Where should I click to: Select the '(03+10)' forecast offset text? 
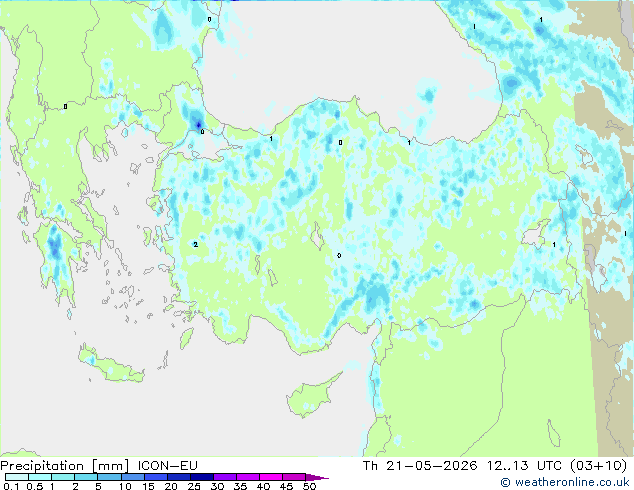pyautogui.click(x=599, y=466)
